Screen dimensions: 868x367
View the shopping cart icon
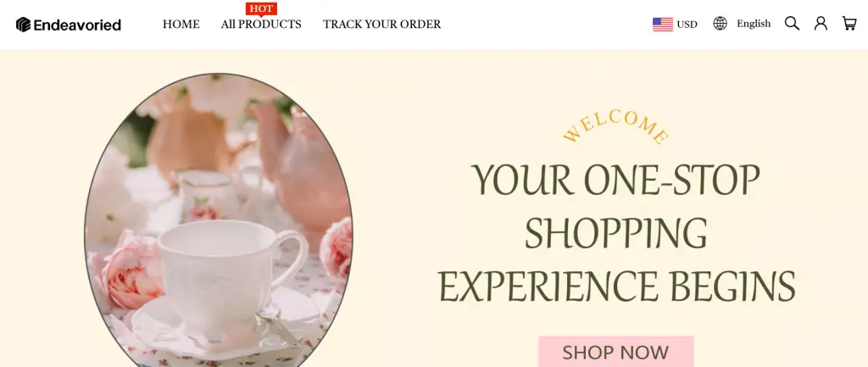pyautogui.click(x=849, y=23)
